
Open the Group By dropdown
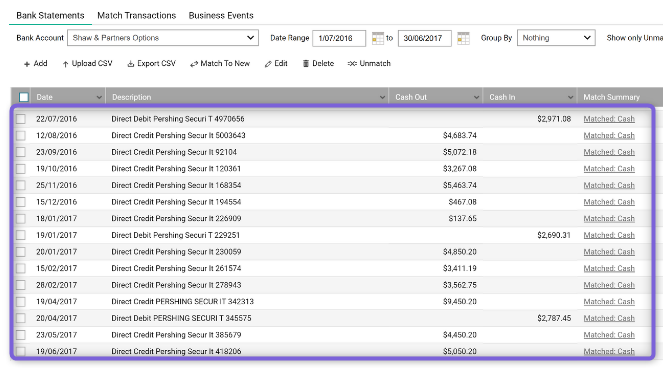[x=556, y=38]
